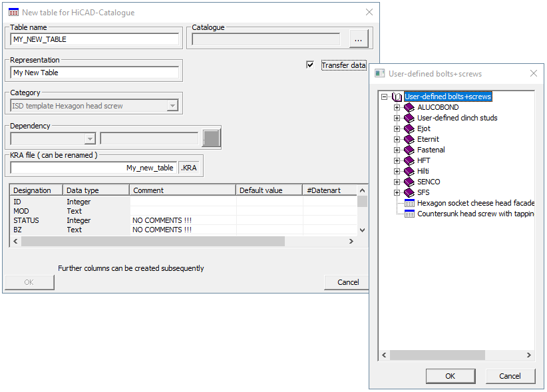Click the table's scroll up arrow
Screen dimensions: 547x392
point(362,190)
